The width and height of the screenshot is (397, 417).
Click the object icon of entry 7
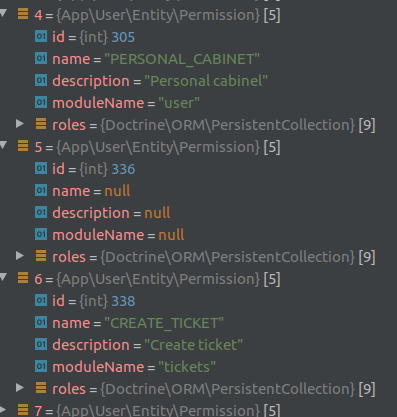pyautogui.click(x=23, y=409)
